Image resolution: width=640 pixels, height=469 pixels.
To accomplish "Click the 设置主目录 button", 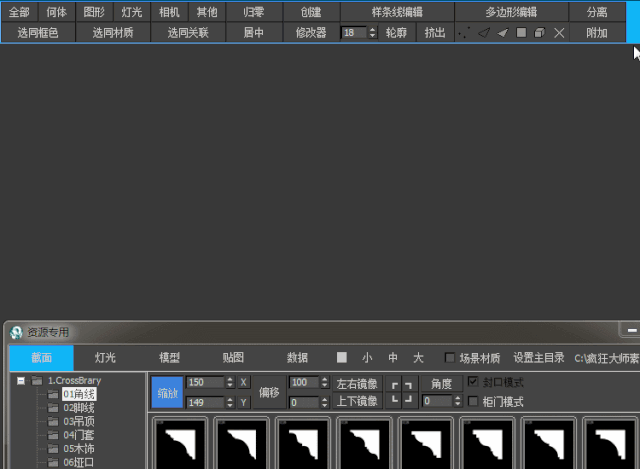I will click(x=539, y=358).
